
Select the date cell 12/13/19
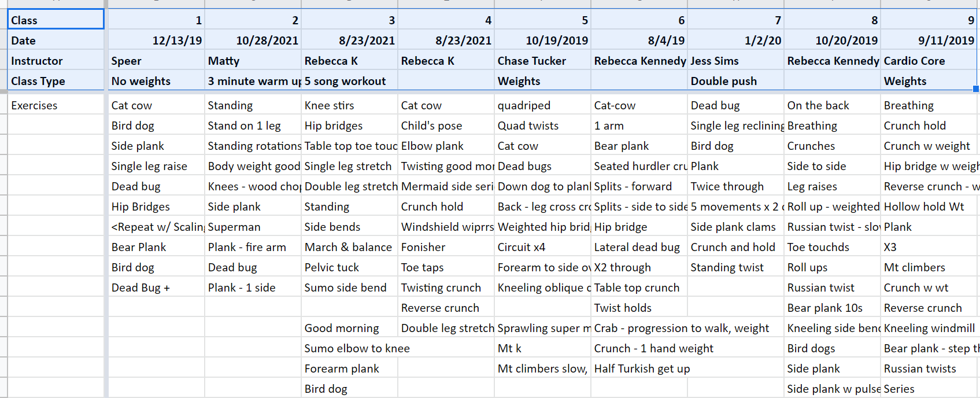tap(156, 40)
